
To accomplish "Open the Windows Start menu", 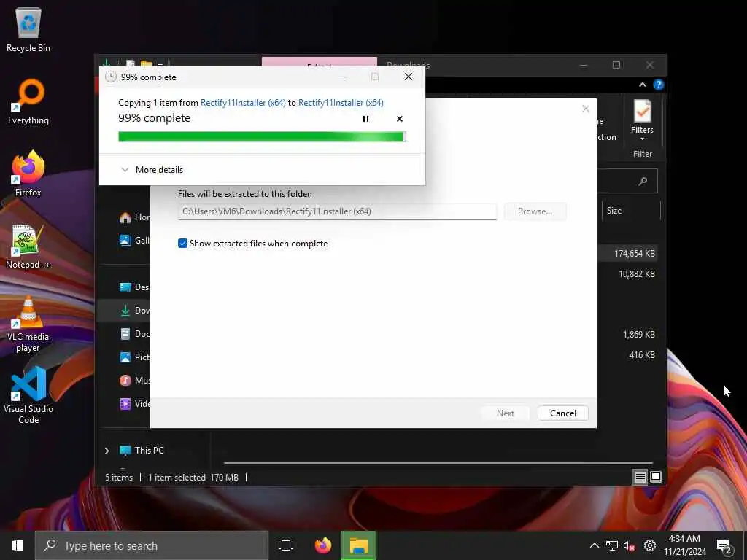I will [18, 545].
